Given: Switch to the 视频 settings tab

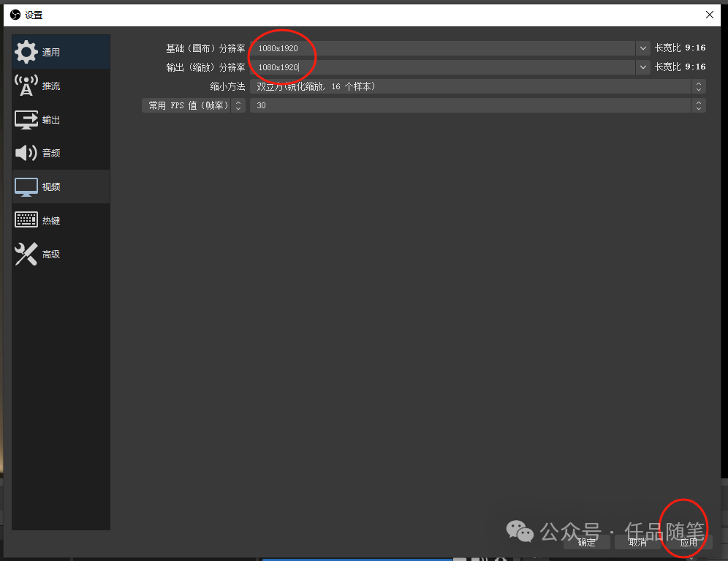Looking at the screenshot, I should tap(50, 187).
